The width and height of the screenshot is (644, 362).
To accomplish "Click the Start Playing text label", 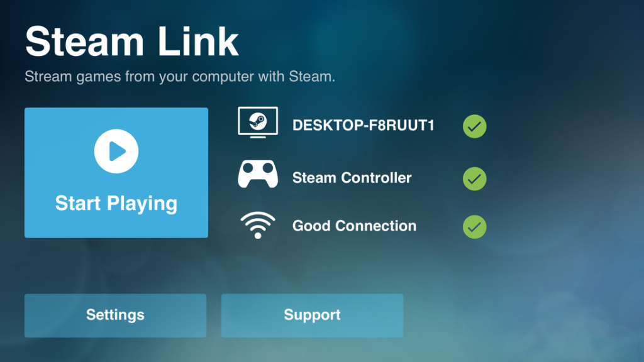I will point(116,204).
